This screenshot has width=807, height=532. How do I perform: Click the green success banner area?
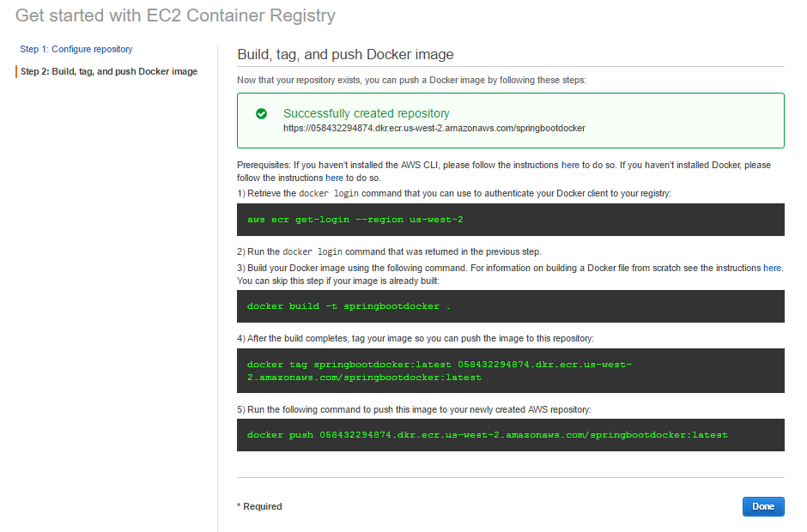pos(511,120)
